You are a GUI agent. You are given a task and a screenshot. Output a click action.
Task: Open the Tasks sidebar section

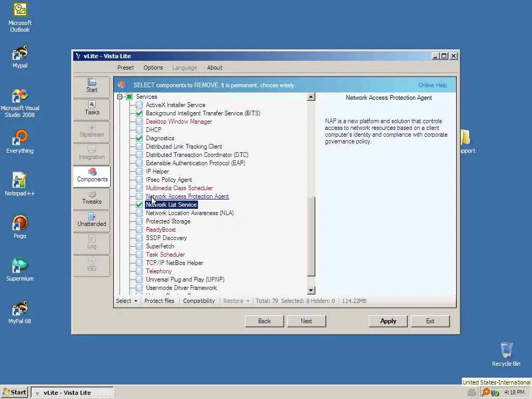coord(91,109)
